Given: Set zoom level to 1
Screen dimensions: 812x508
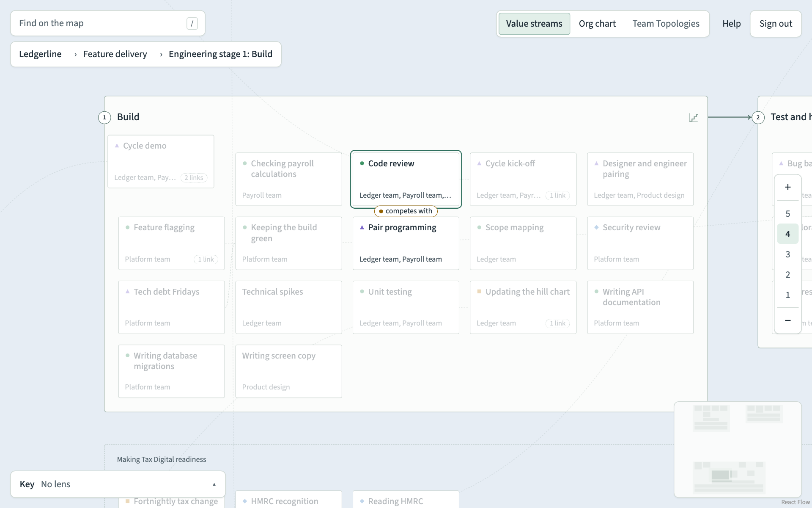Looking at the screenshot, I should tap(787, 295).
